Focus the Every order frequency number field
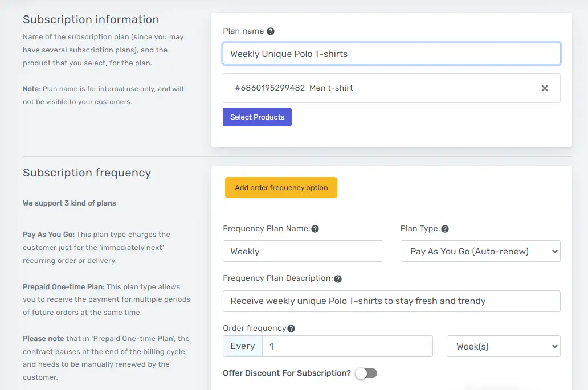This screenshot has width=588, height=390. pos(347,346)
